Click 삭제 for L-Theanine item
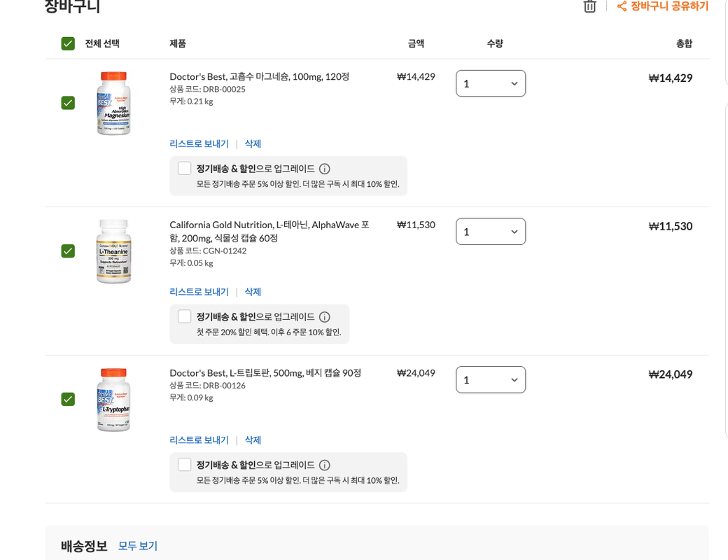 click(x=253, y=292)
